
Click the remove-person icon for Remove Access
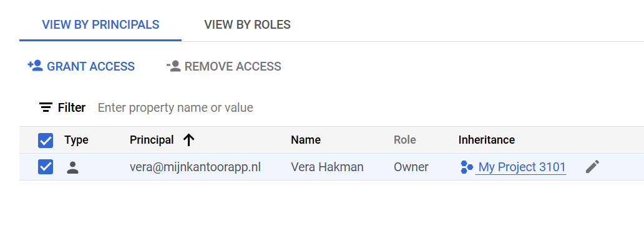(x=173, y=66)
